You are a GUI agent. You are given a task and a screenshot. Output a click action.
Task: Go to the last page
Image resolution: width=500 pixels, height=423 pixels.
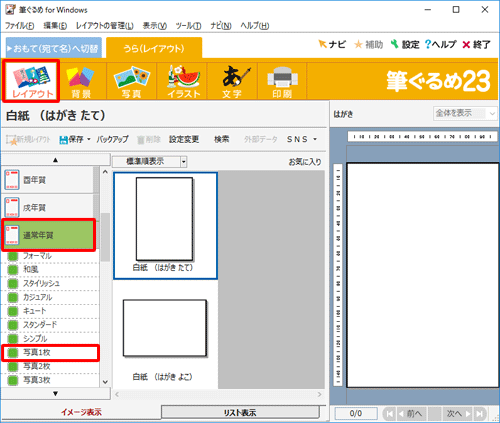480,414
